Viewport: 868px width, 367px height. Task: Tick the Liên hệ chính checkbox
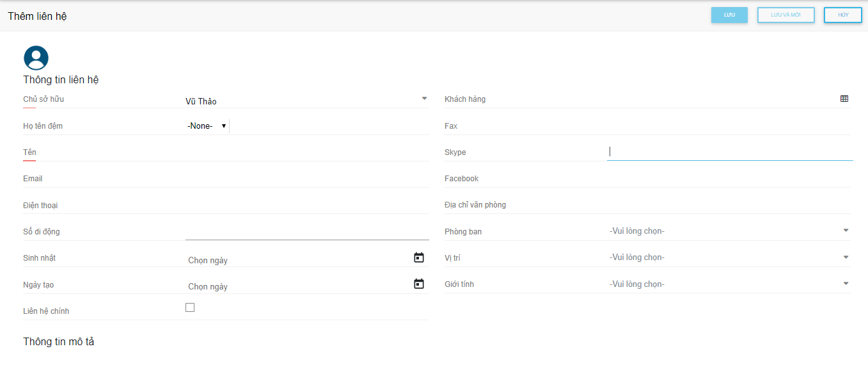[190, 307]
